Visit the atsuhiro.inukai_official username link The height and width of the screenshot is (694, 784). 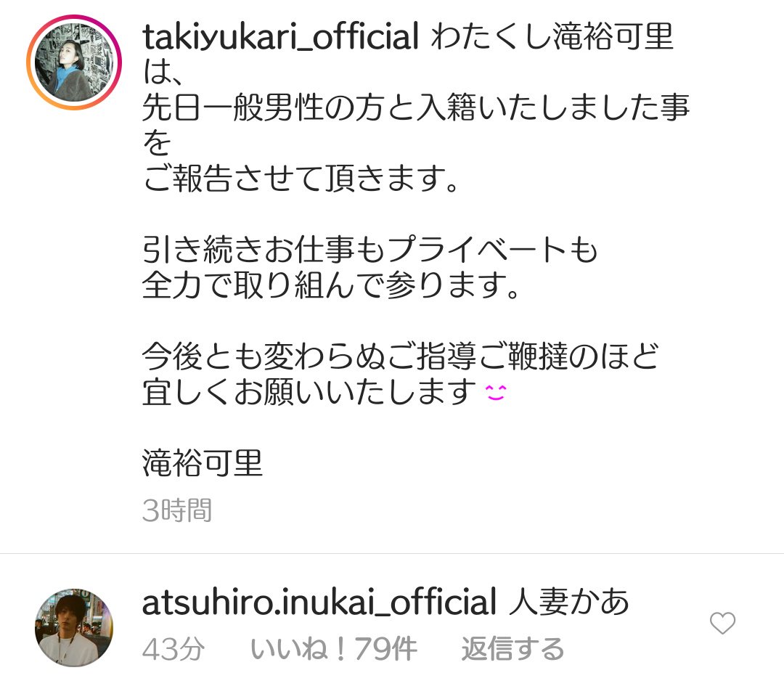pos(319,602)
